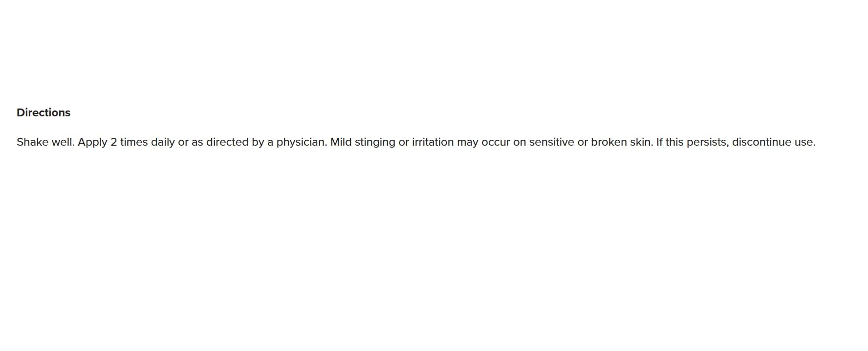Click the Directions heading
868x351 pixels.
43,112
